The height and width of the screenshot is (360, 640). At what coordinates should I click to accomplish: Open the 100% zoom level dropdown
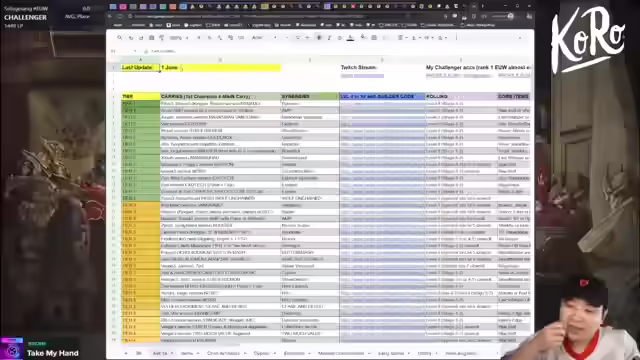point(179,38)
